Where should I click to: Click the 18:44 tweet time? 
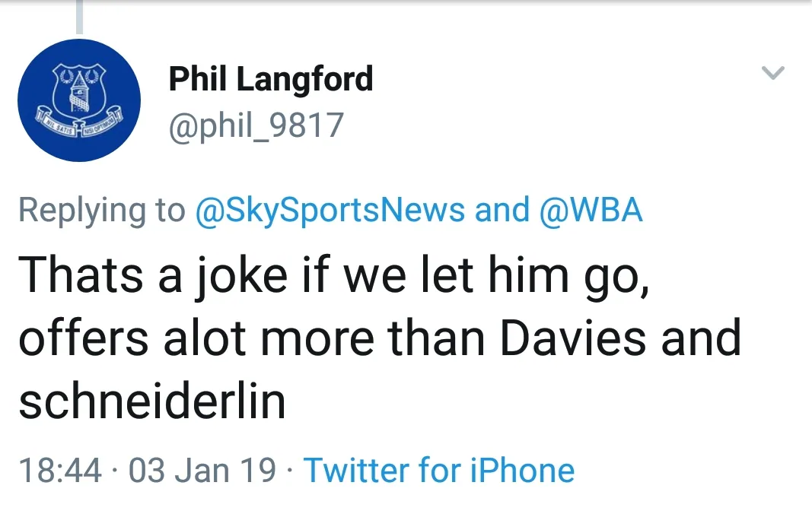(59, 470)
